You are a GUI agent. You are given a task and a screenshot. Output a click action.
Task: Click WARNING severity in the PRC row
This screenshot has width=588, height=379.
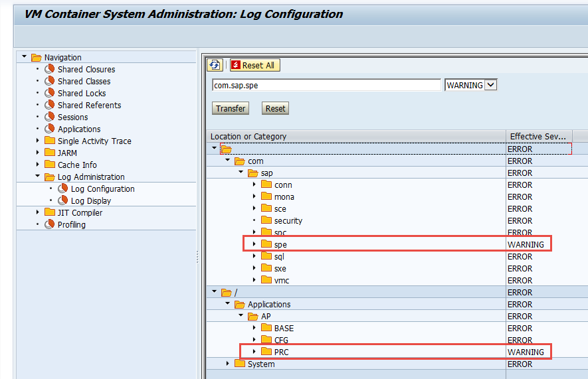click(526, 352)
